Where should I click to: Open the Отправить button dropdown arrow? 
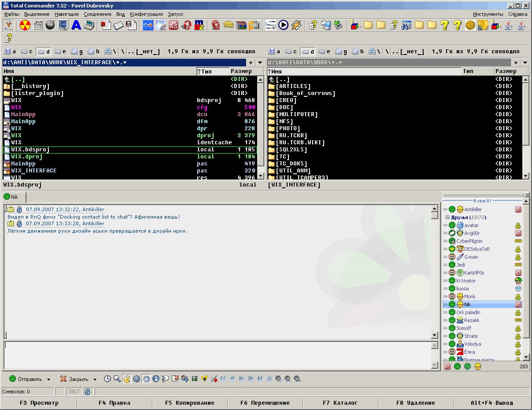[49, 379]
